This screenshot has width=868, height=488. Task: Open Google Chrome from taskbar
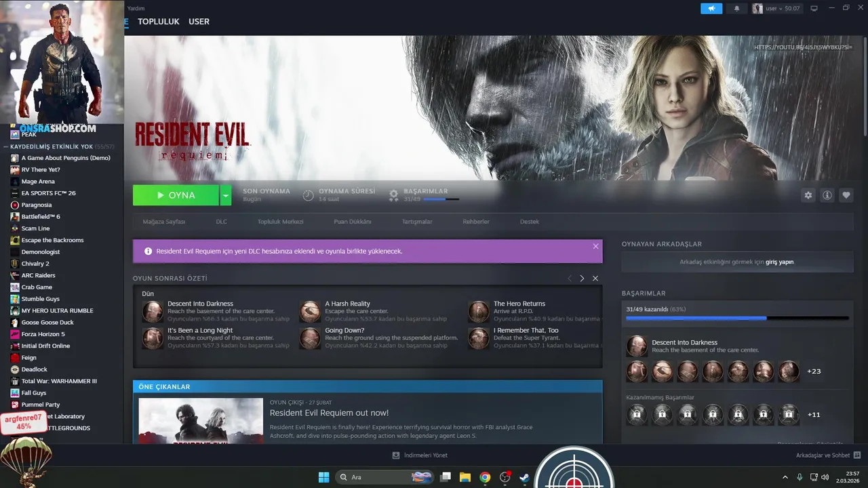tap(485, 477)
